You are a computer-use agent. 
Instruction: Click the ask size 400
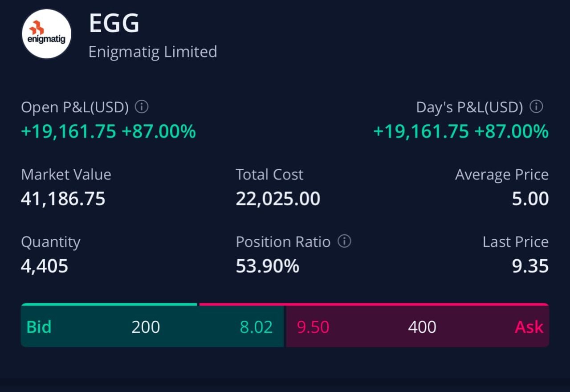[422, 327]
